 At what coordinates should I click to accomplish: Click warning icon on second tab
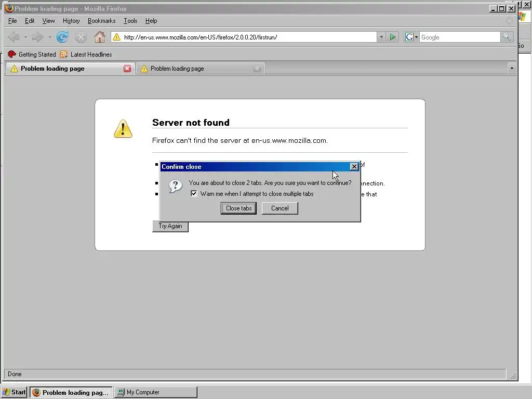(144, 69)
